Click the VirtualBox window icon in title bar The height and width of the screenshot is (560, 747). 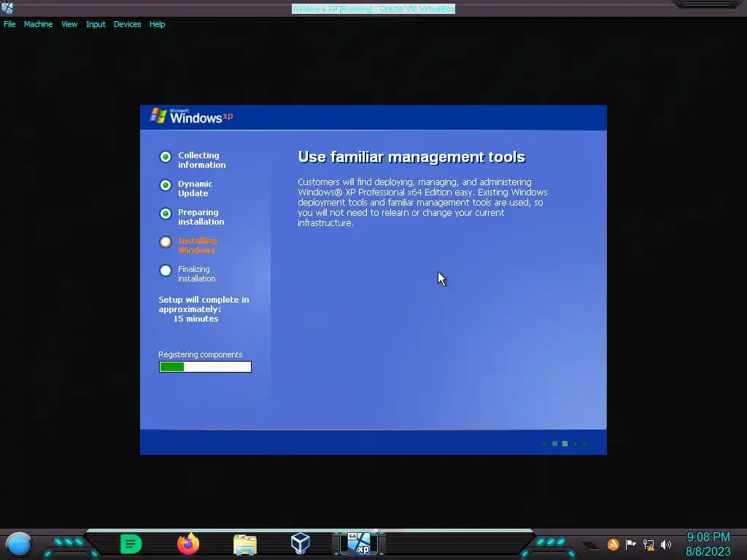pos(7,8)
